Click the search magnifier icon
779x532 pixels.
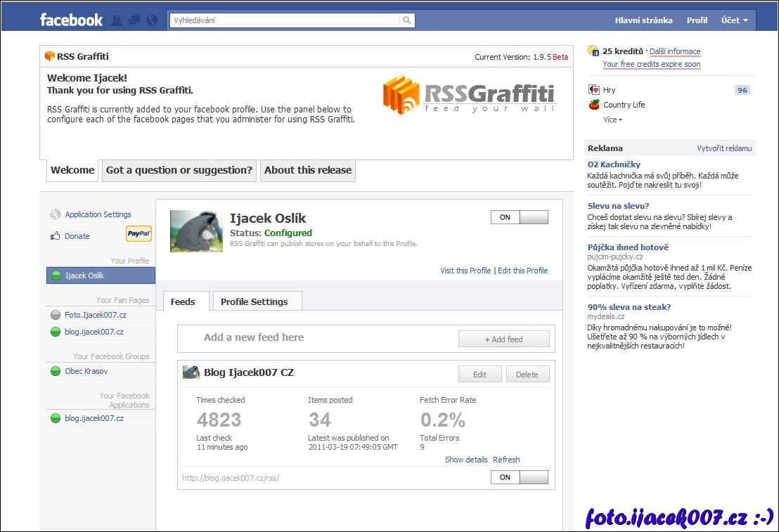(x=406, y=20)
